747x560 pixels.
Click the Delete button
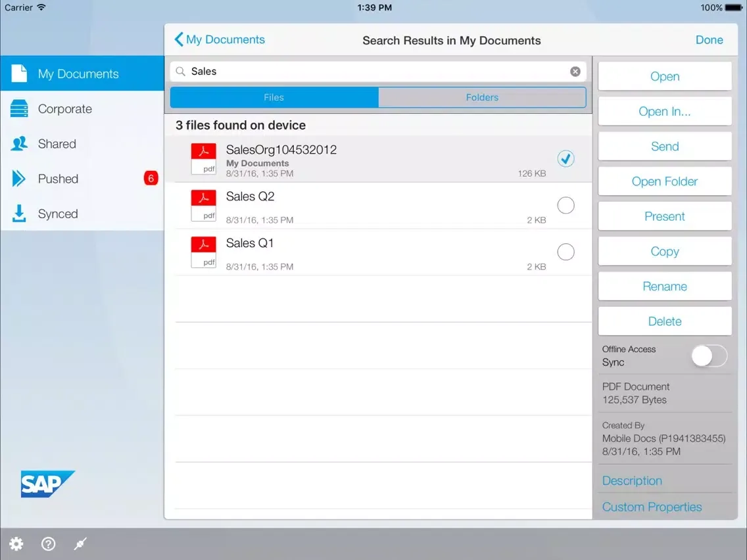[x=665, y=321]
